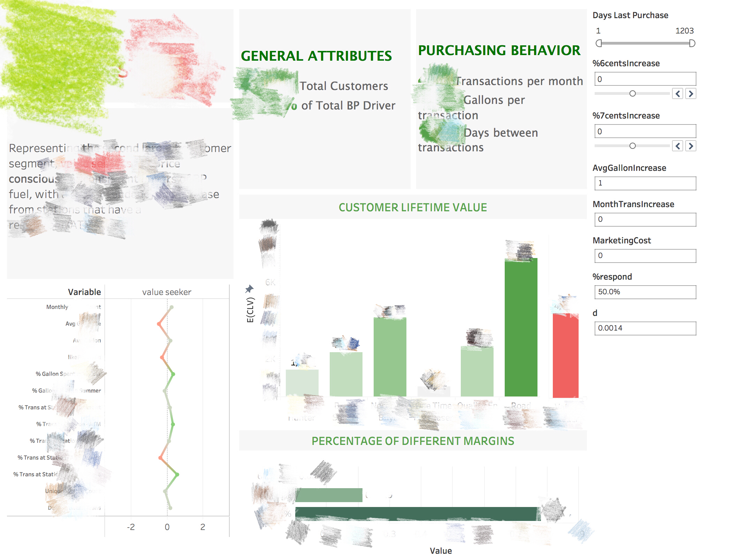Click the %6centsIncrease decrement arrow
Viewport: 748px width, 560px height.
coord(678,93)
